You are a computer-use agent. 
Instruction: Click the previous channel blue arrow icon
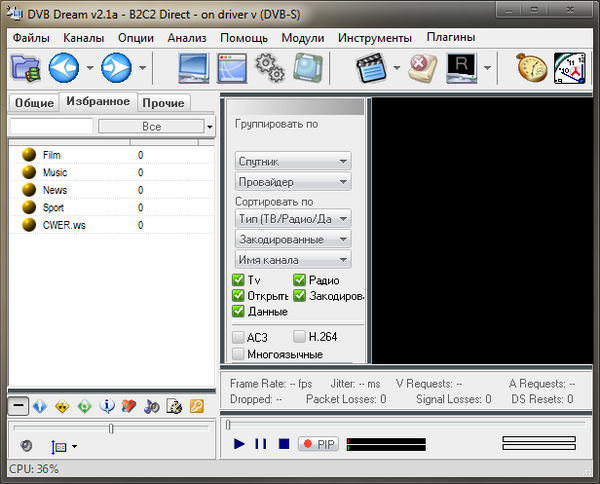[x=64, y=68]
